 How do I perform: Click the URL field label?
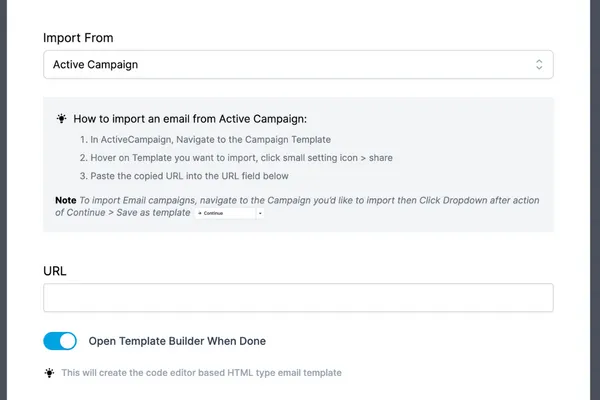click(55, 271)
